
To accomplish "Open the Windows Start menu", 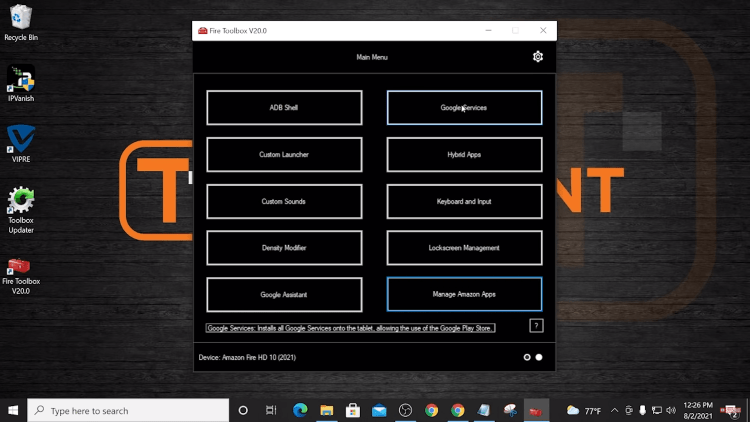I will [13, 411].
